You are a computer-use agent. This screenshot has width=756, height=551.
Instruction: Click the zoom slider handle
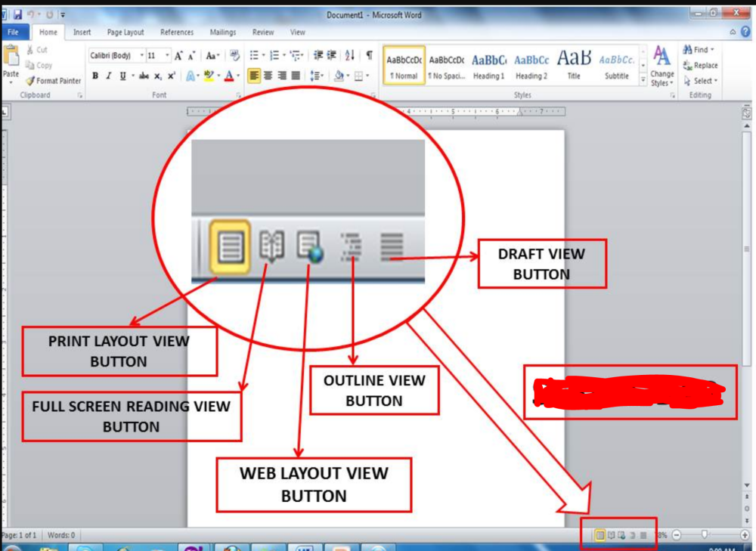pos(705,535)
